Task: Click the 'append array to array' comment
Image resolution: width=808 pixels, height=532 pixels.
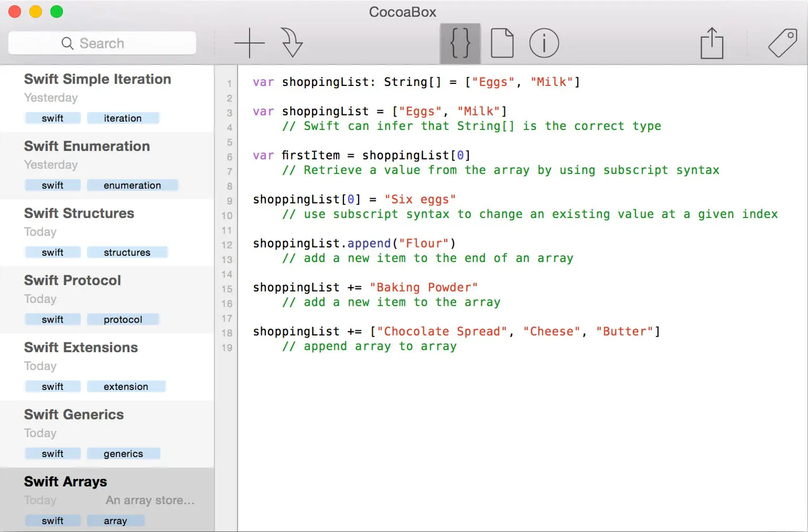Action: [370, 346]
